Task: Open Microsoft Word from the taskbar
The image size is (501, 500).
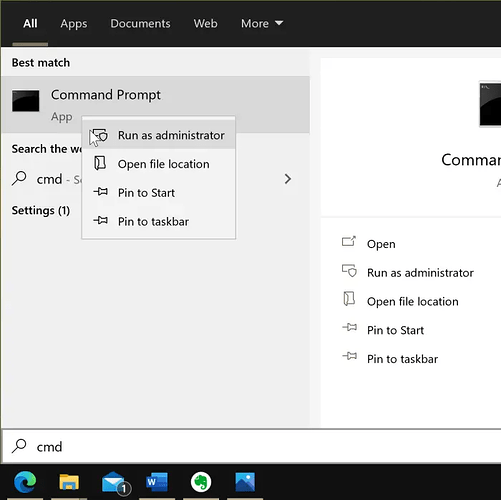Action: pyautogui.click(x=157, y=482)
